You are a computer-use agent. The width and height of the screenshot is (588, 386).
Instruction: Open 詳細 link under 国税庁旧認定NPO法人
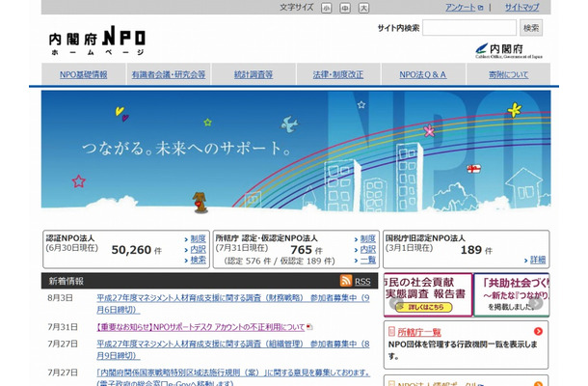coord(538,260)
